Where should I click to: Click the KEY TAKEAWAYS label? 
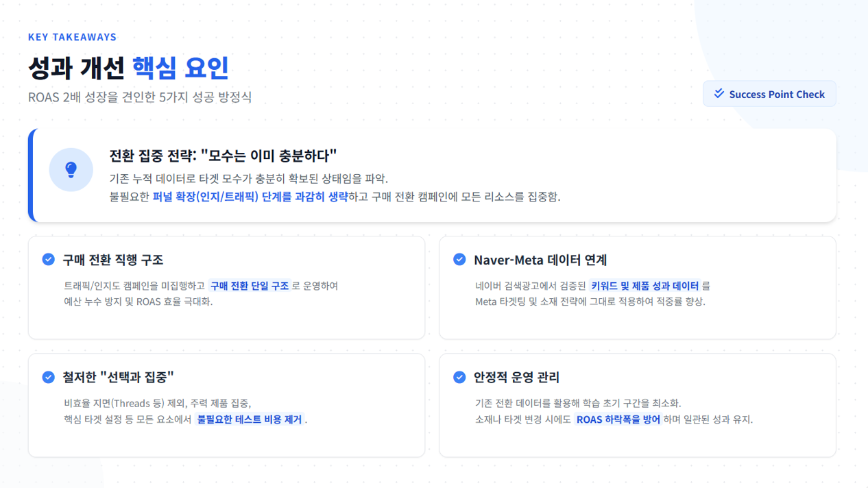[72, 37]
